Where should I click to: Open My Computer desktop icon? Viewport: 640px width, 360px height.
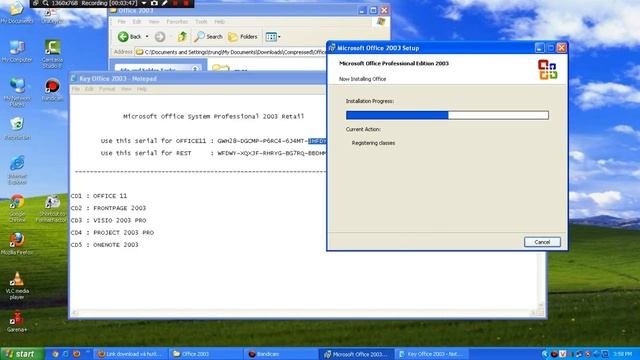[17, 51]
